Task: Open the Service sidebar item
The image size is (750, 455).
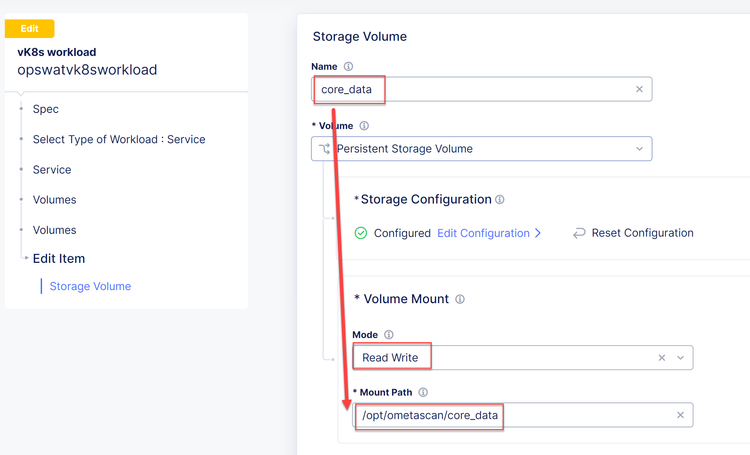Action: coord(52,170)
